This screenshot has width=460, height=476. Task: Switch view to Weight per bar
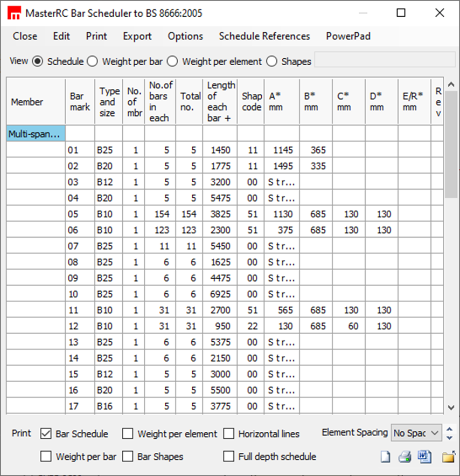93,61
